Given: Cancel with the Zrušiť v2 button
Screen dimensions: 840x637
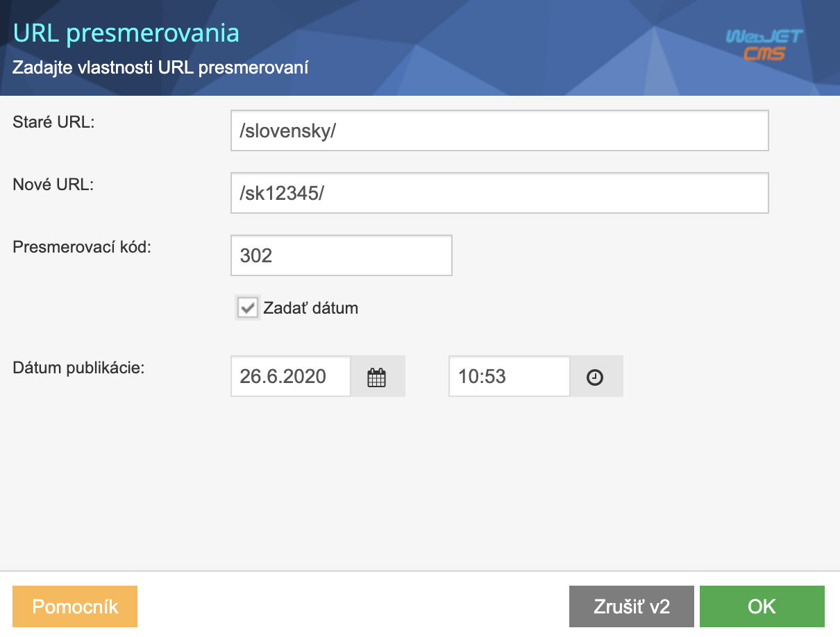Looking at the screenshot, I should 631,606.
